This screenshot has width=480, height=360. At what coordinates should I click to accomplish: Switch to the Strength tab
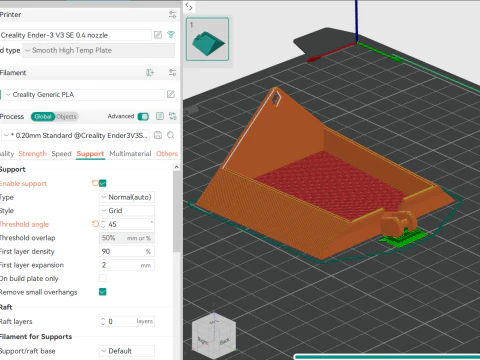click(x=32, y=154)
